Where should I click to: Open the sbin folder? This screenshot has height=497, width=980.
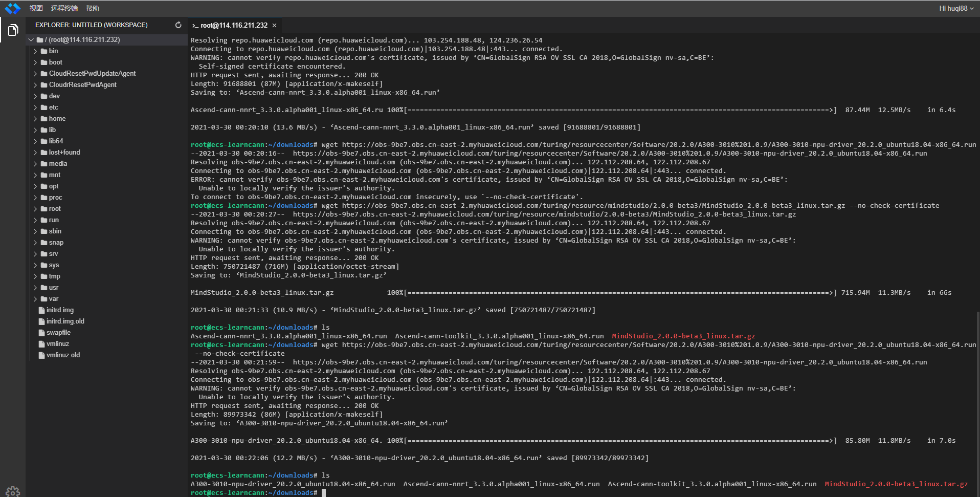click(55, 231)
